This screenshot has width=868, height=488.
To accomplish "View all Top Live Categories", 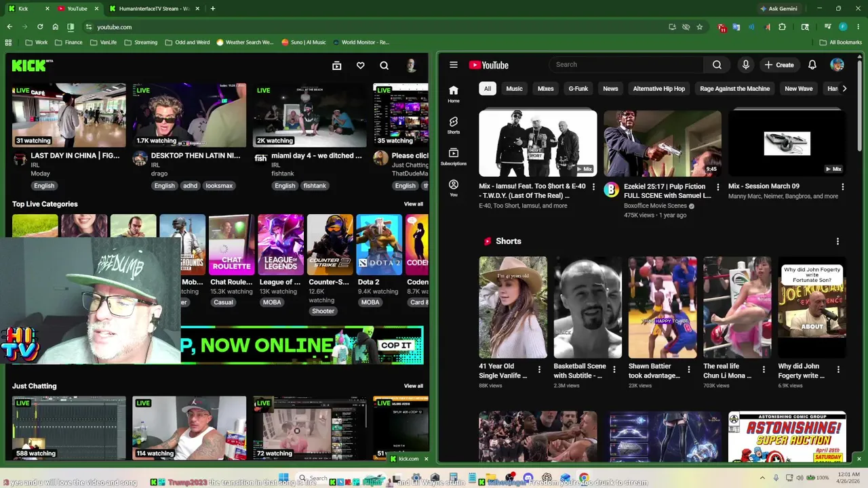I will 414,204.
